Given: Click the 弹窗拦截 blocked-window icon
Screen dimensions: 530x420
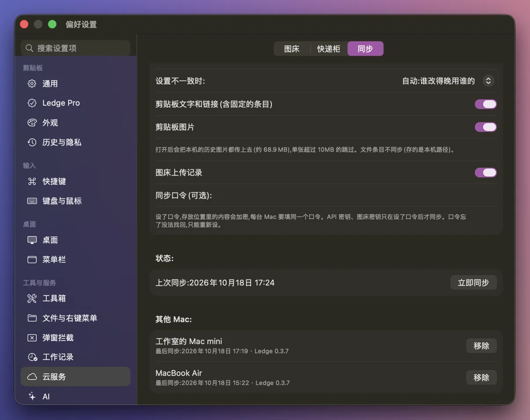Looking at the screenshot, I should (32, 338).
